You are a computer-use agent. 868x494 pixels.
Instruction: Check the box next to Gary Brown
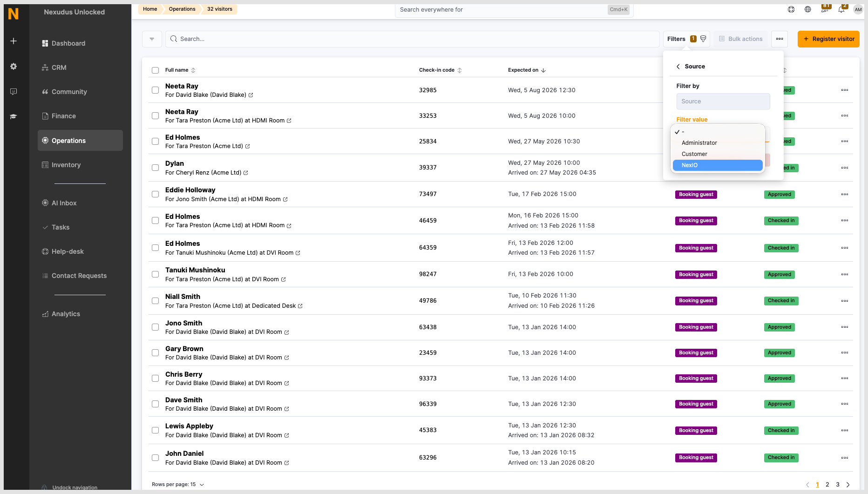(155, 352)
